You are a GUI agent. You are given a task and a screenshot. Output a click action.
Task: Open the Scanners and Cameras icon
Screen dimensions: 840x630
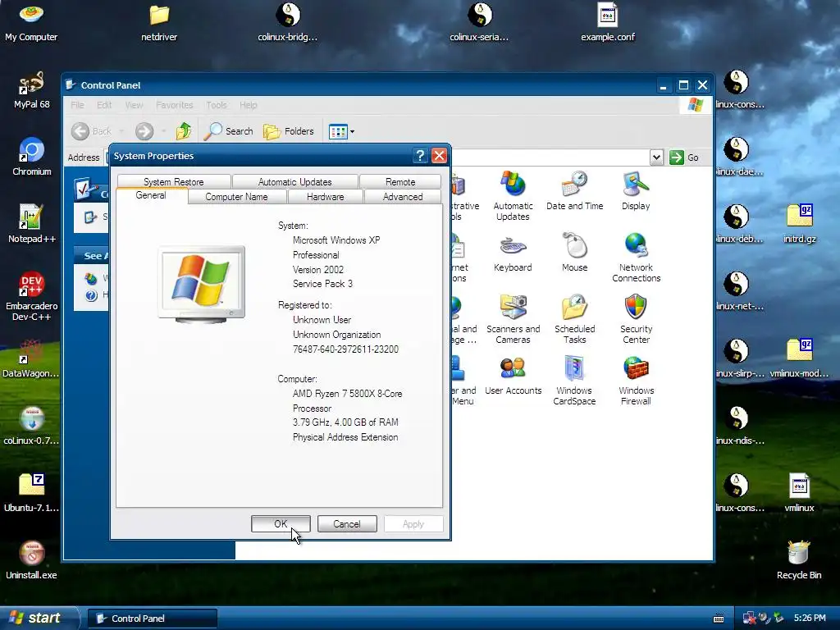513,319
